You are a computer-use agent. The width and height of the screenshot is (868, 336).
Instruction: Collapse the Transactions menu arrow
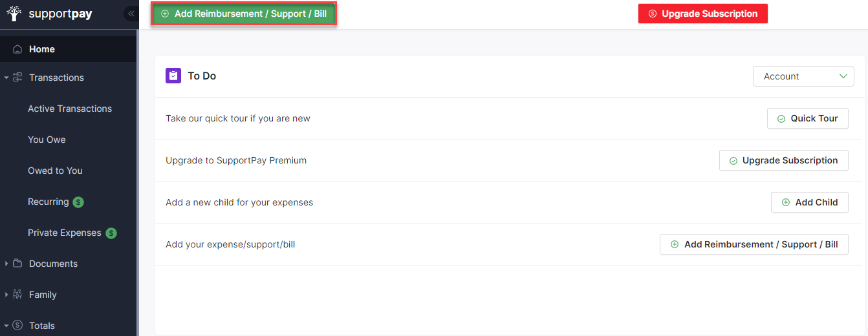[x=6, y=78]
